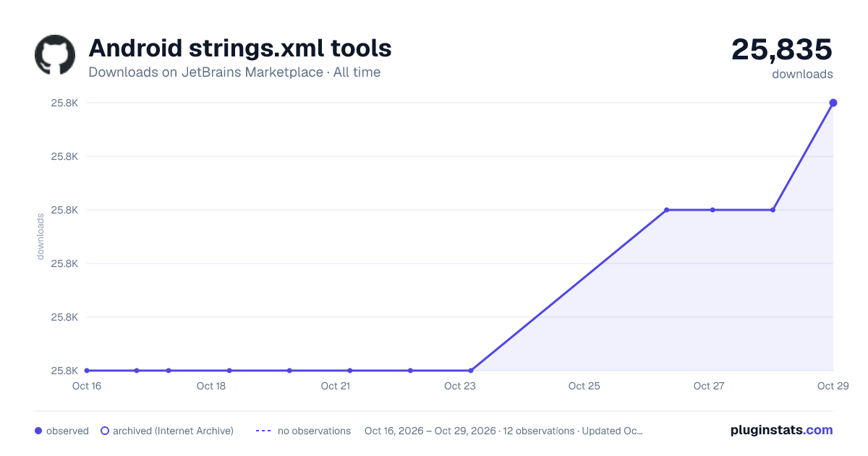Viewport: 868px width, 456px height.
Task: Click the Oct 25 axis label
Action: pyautogui.click(x=584, y=386)
